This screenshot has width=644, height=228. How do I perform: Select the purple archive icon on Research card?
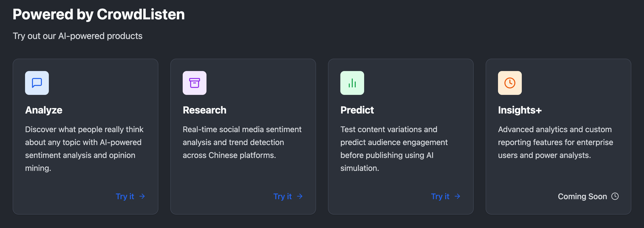(x=195, y=83)
